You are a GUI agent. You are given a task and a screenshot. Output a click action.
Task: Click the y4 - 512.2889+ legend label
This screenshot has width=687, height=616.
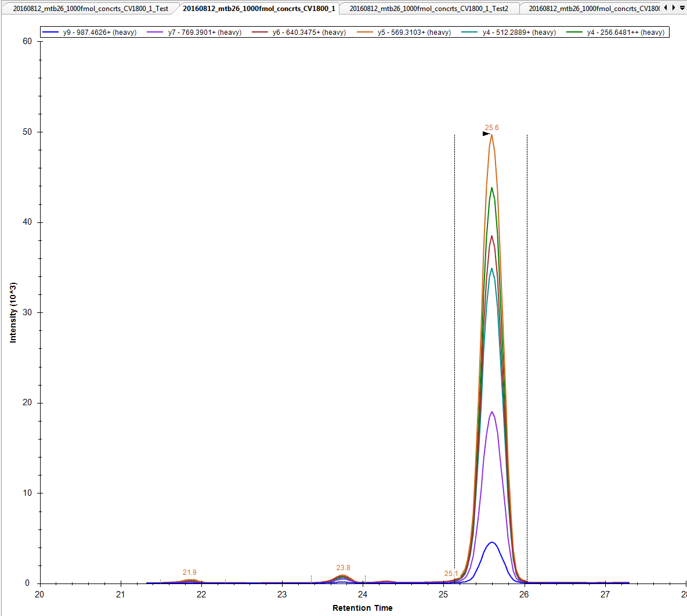tap(519, 33)
